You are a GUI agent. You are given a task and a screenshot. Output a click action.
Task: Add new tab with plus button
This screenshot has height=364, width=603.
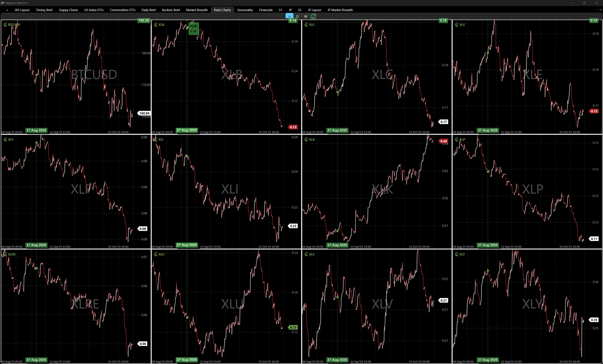click(7, 10)
